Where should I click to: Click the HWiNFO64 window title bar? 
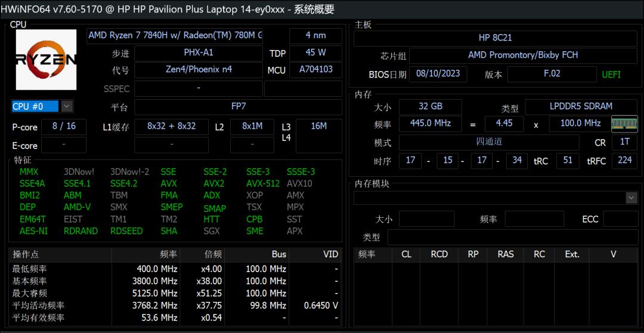[322, 9]
